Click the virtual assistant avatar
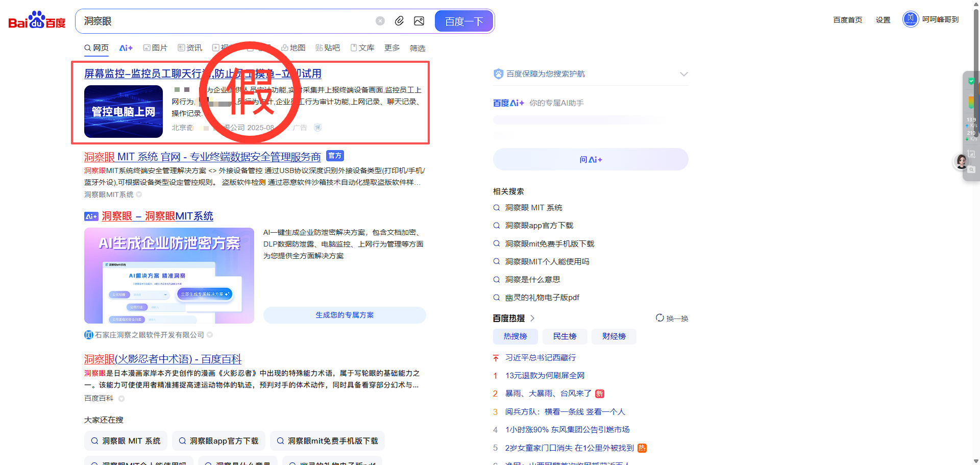The width and height of the screenshot is (980, 465). coord(962,162)
